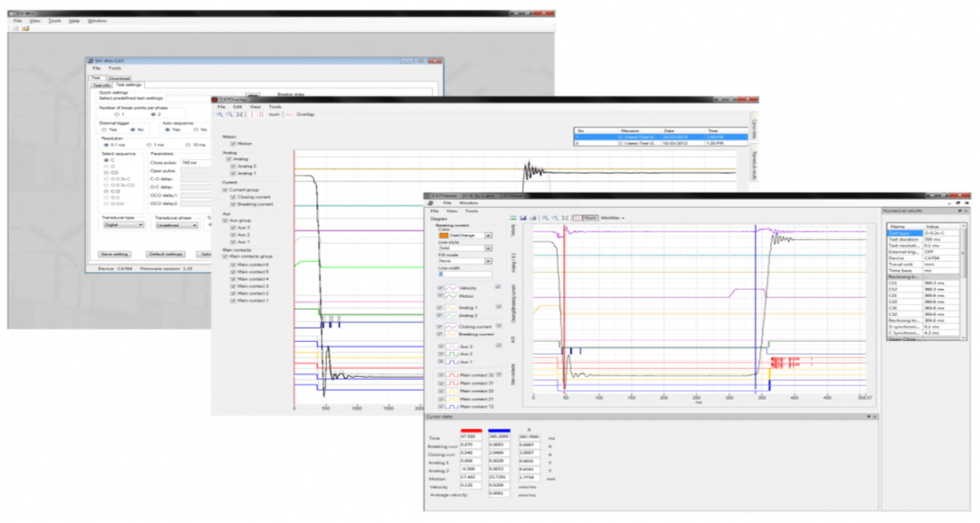Viewport: 980px width, 523px height.
Task: Click the DarkOrange color swatch in Diagram panel
Action: point(444,235)
